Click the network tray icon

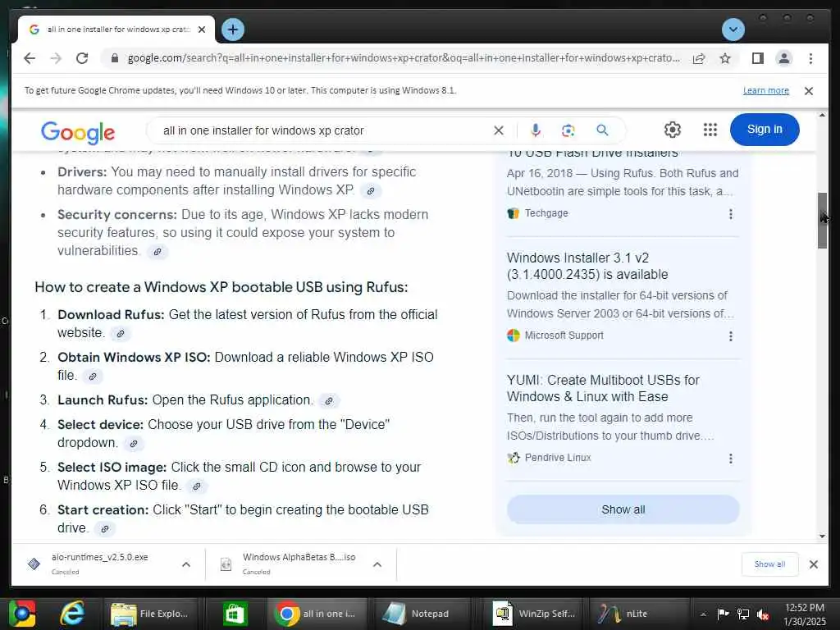pyautogui.click(x=743, y=614)
